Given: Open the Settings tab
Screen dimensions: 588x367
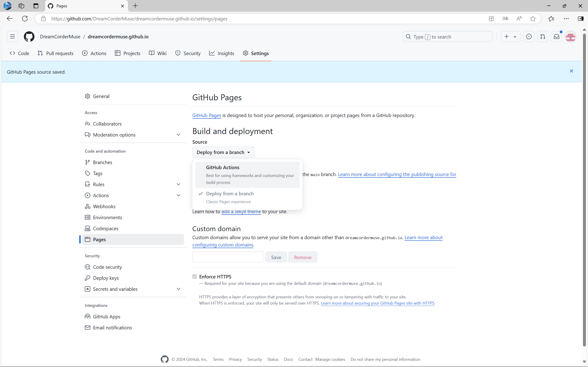Looking at the screenshot, I should [256, 53].
